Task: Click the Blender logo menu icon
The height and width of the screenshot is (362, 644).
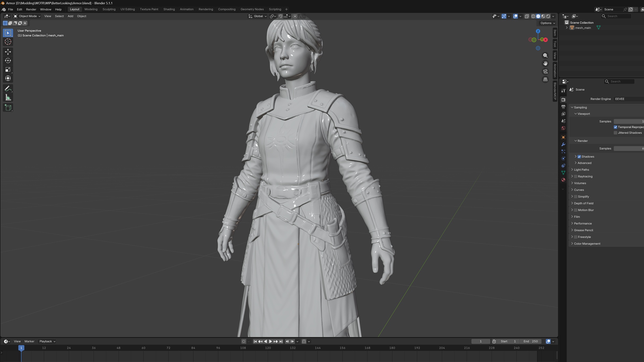Action: pos(4,9)
